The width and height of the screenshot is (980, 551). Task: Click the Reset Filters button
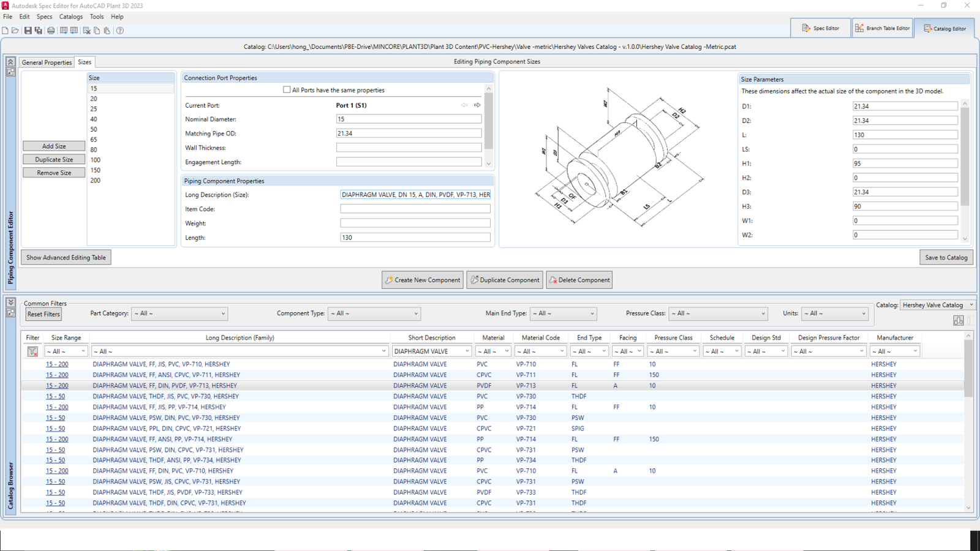pyautogui.click(x=43, y=314)
